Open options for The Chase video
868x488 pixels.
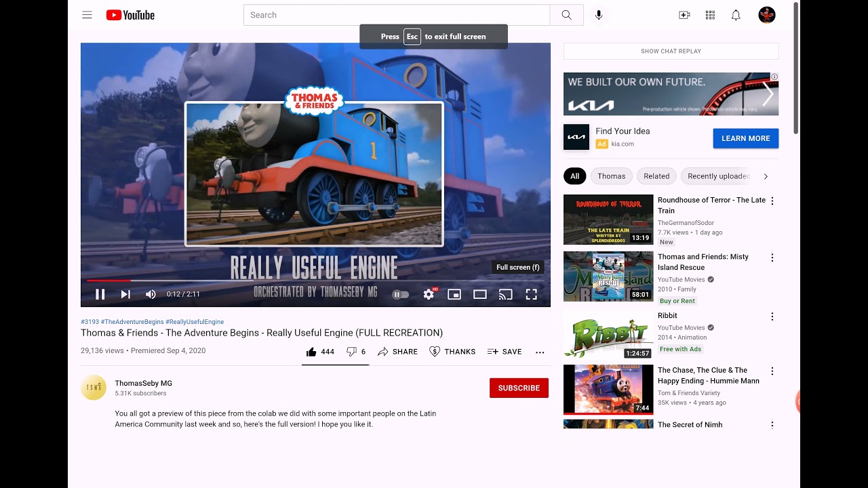(772, 371)
